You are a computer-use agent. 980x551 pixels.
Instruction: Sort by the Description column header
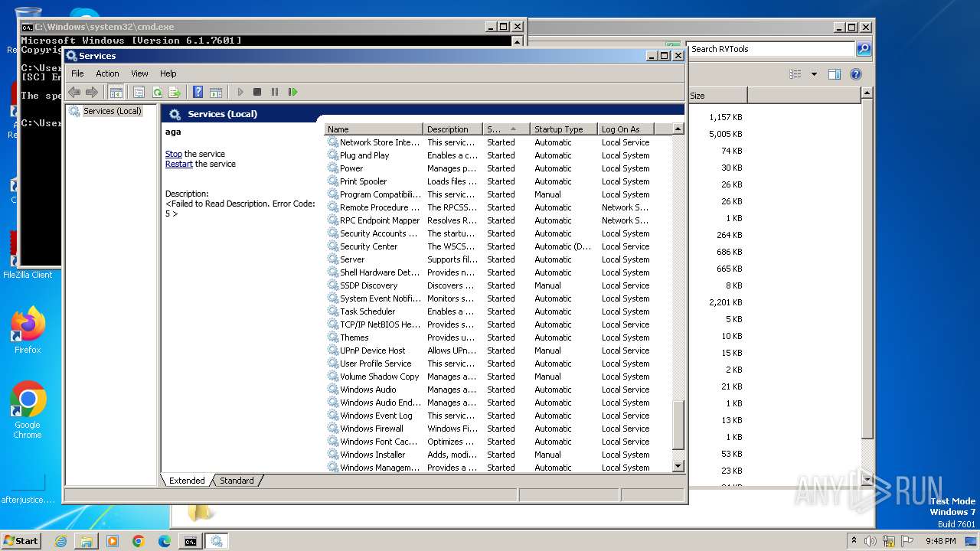452,129
